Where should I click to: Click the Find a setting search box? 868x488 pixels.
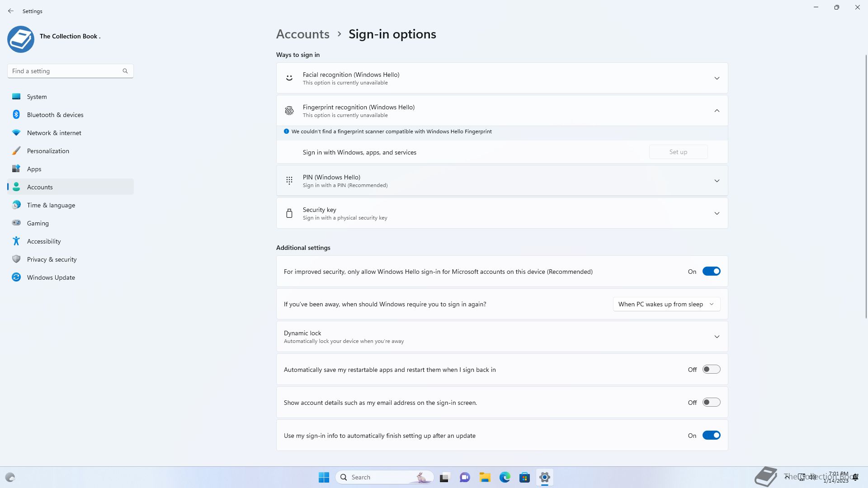point(70,71)
